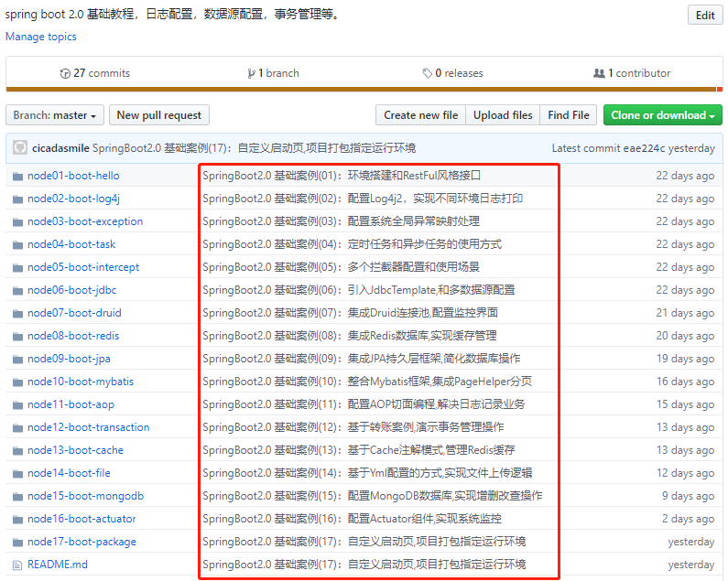Click the folder icon beside node15-boot-mongodb
Viewport: 728px width, 581px height.
click(17, 497)
